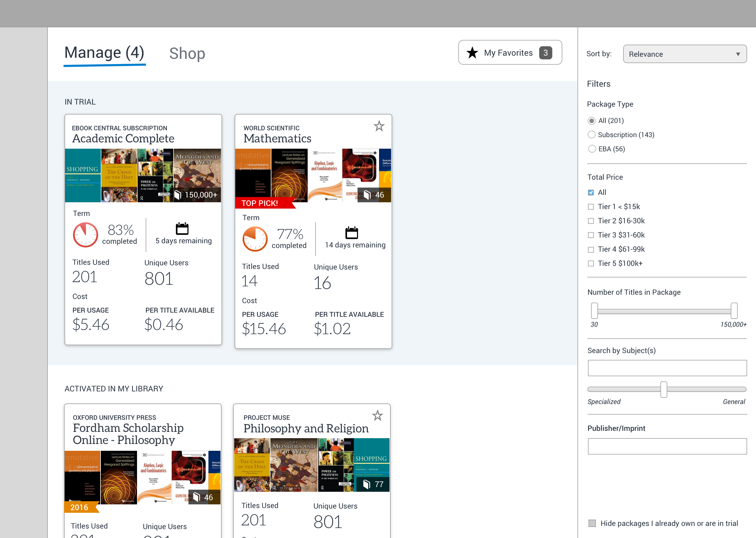Favorite the Philosophy and Religion package star
756x538 pixels.
(x=377, y=415)
